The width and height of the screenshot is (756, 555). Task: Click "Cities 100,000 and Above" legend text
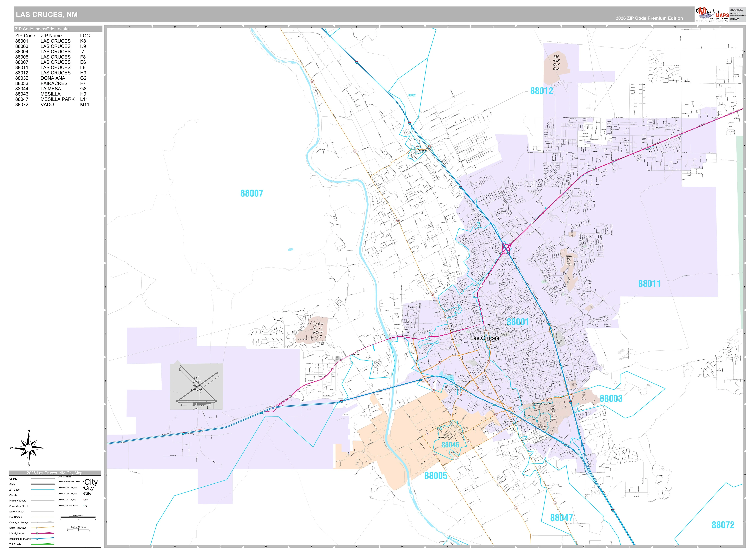(x=69, y=482)
